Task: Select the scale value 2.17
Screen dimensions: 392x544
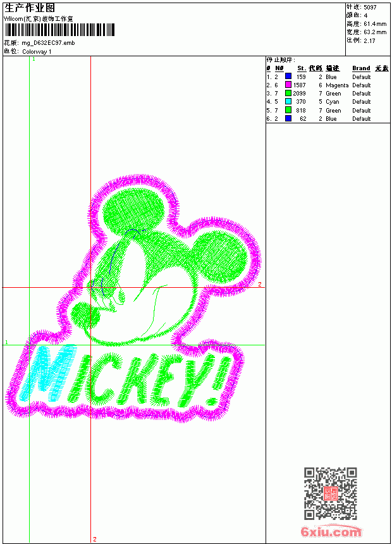Action: (369, 40)
